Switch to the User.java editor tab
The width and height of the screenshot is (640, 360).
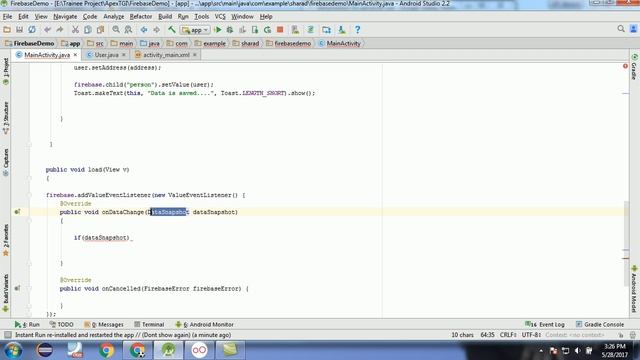tap(106, 55)
